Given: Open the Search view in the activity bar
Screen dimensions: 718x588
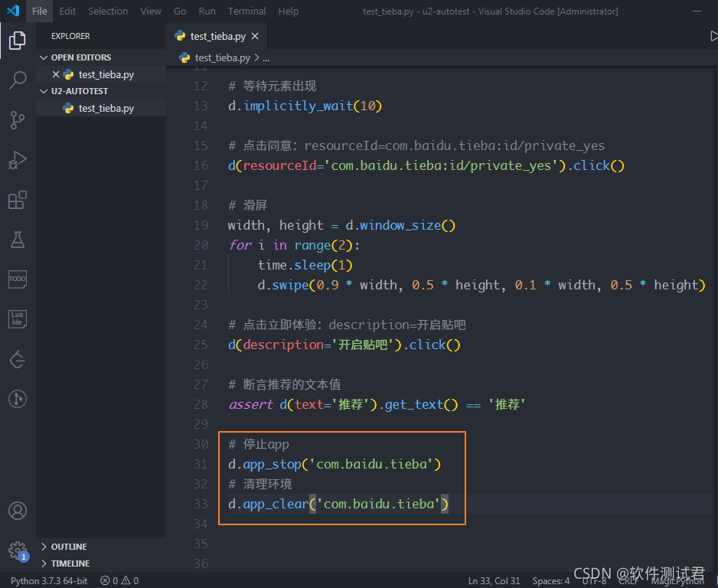Looking at the screenshot, I should pos(18,80).
